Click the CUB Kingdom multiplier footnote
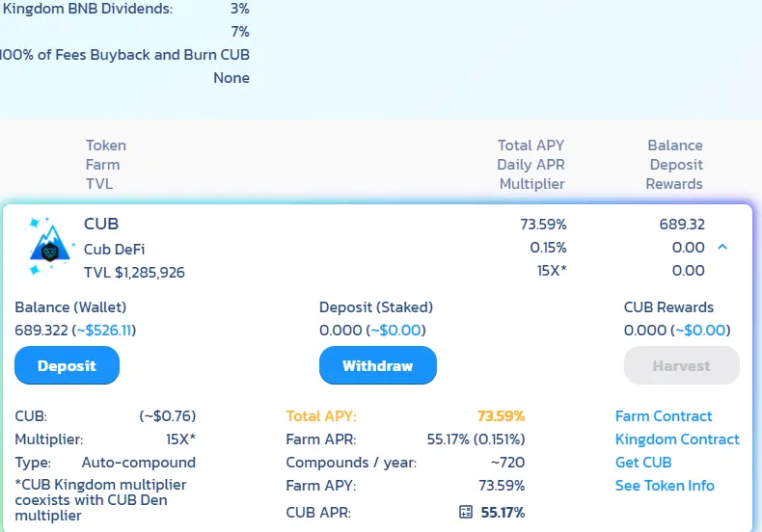Viewport: 762px width, 532px height. pos(100,500)
